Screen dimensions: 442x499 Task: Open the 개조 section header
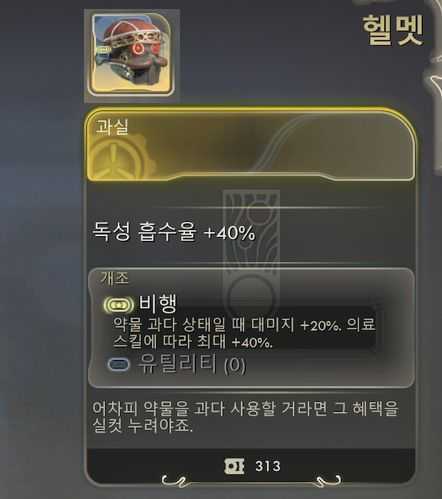click(114, 278)
